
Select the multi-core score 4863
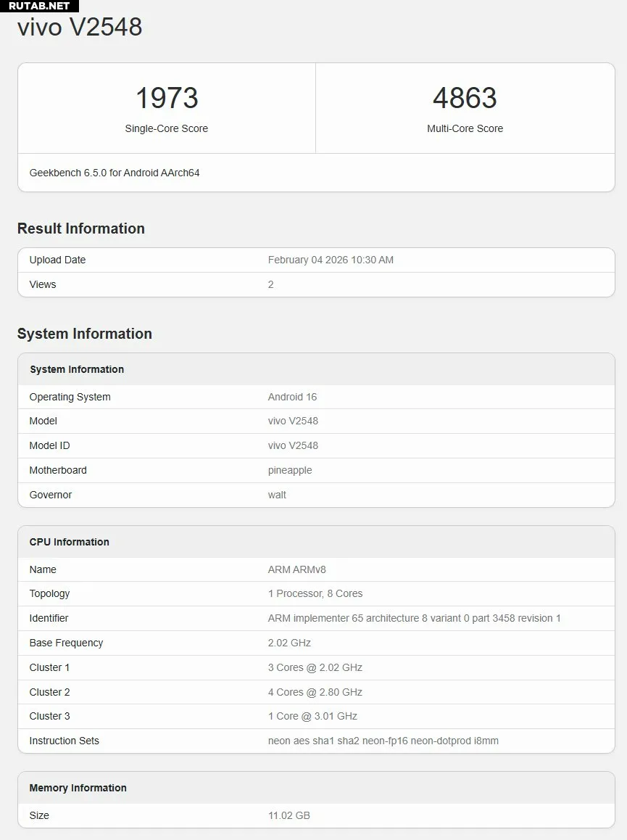465,98
